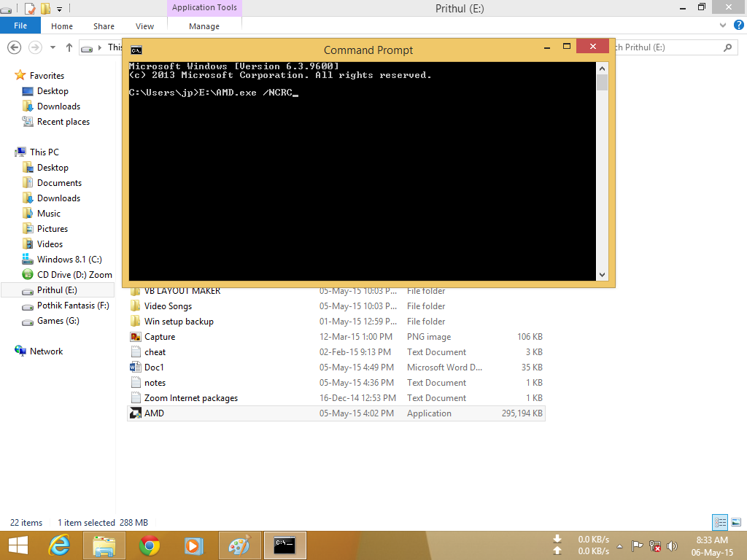
Task: Launch Google Chrome from the taskbar
Action: pos(149,545)
